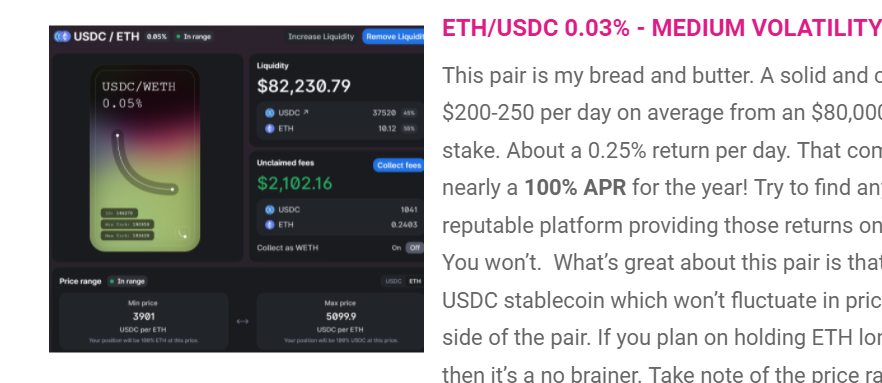
Task: Switch Collect as WETH to Off
Action: (x=415, y=248)
